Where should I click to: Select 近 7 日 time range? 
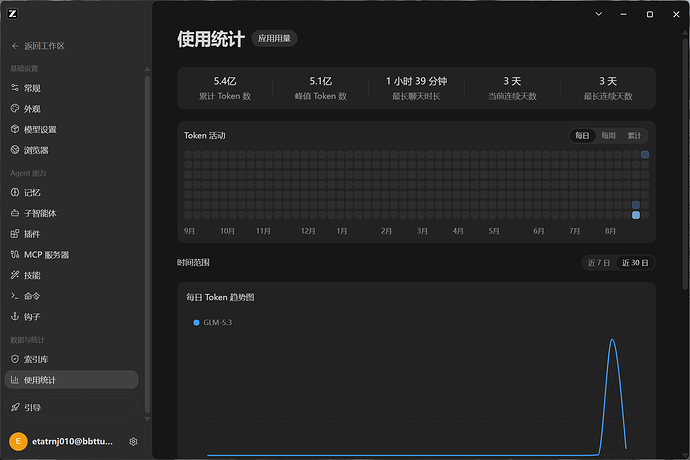point(599,263)
